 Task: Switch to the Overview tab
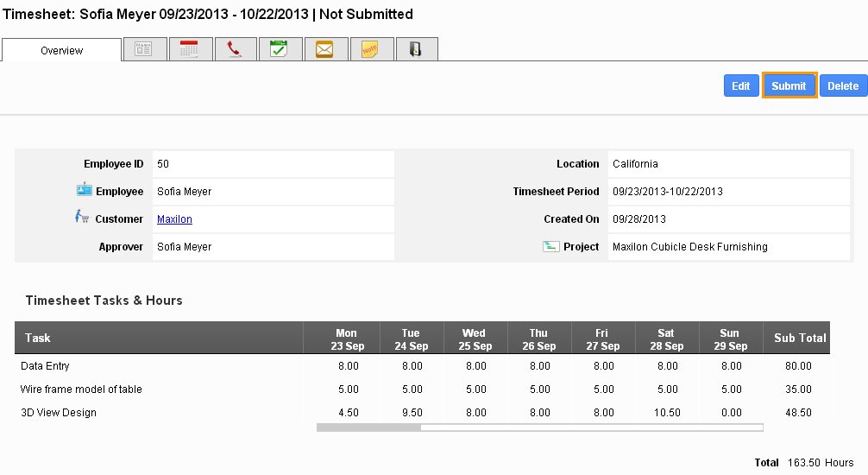[62, 51]
